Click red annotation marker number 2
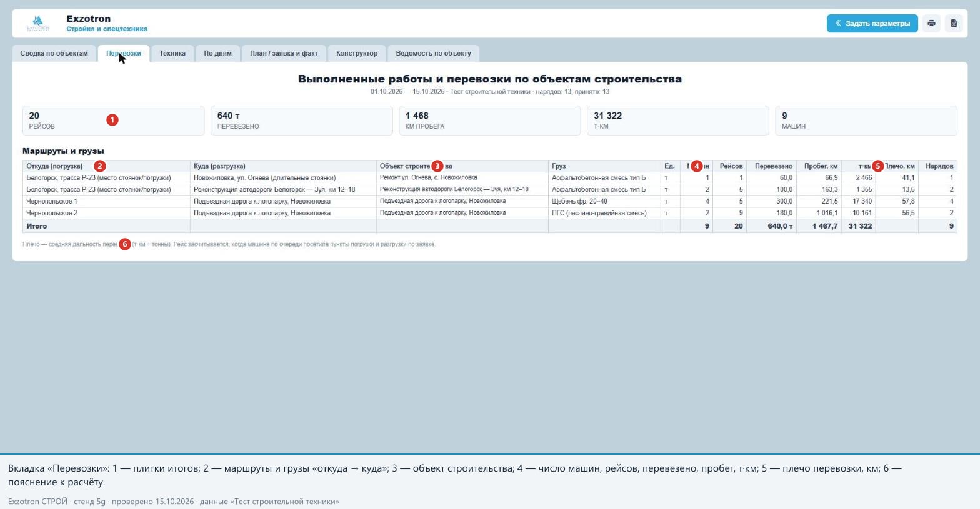Screen dimensions: 980x509 [x=100, y=166]
